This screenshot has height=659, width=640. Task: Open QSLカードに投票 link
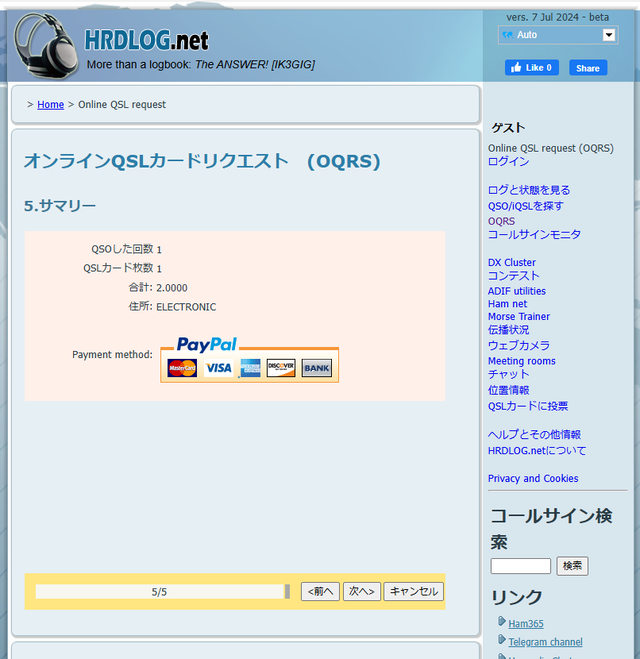tap(528, 406)
